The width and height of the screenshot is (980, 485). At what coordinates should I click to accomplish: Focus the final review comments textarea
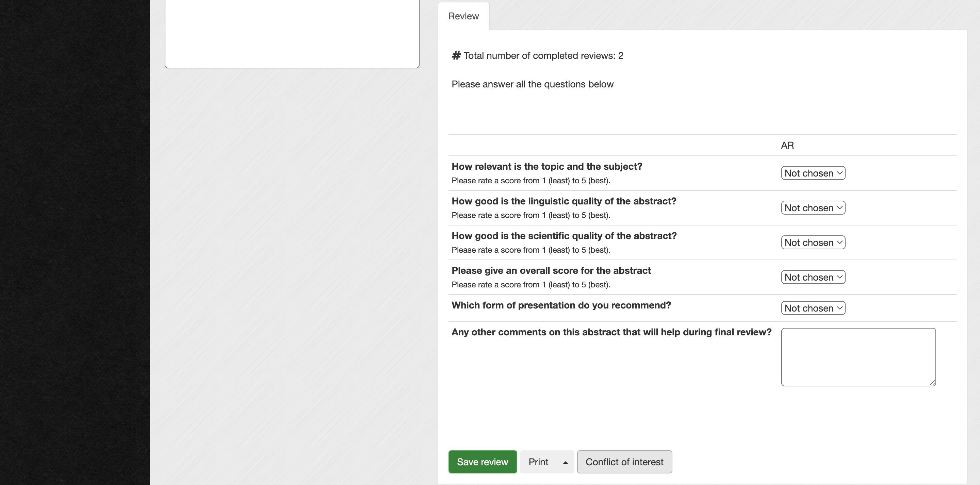[x=858, y=357]
